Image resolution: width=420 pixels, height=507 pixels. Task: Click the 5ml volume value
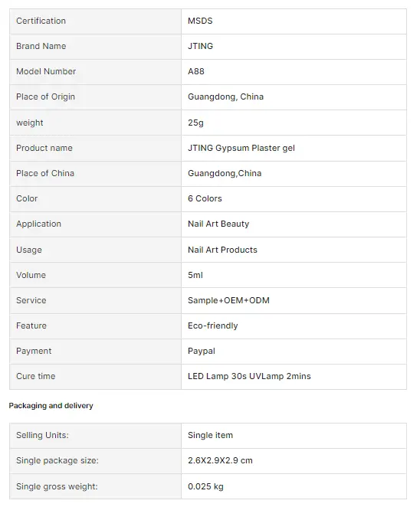pos(195,275)
